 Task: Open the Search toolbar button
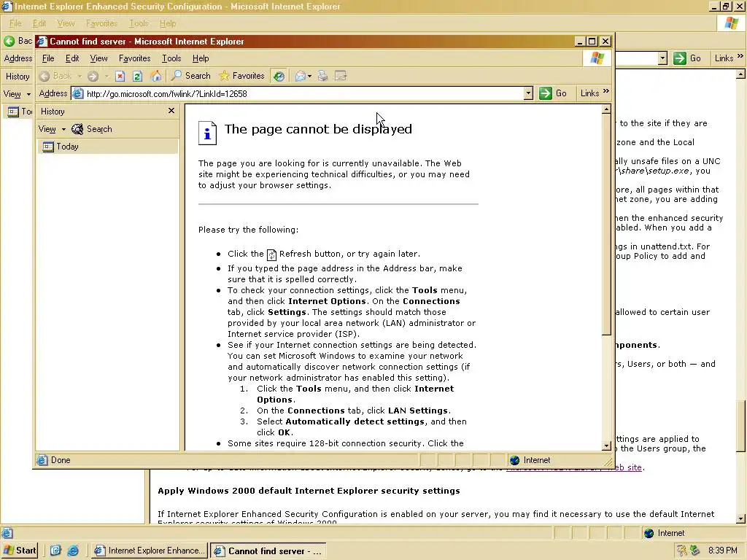[190, 76]
